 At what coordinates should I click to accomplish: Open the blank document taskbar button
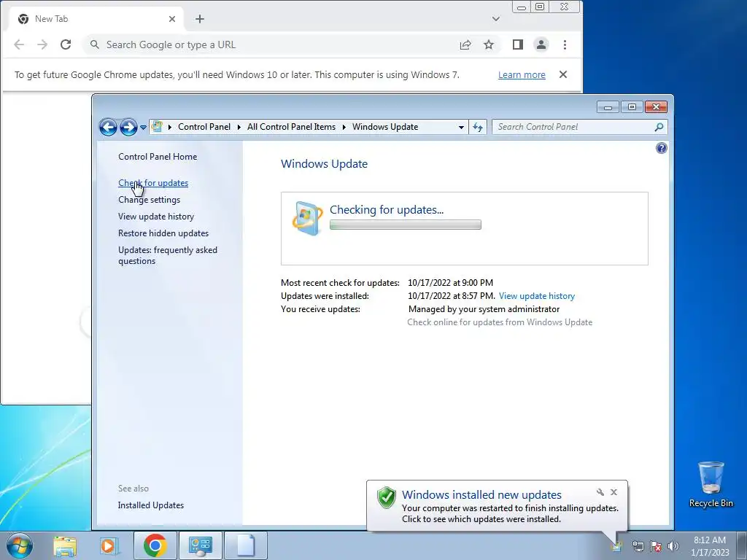click(x=245, y=545)
